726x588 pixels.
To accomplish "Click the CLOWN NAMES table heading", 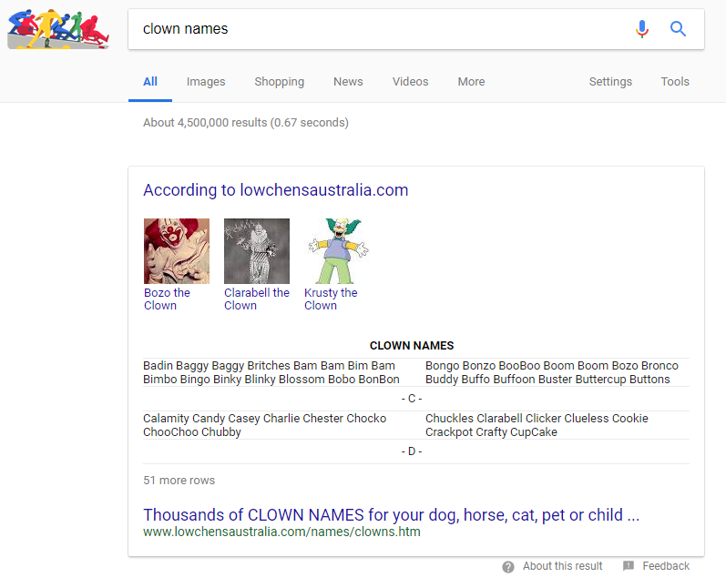I will (412, 346).
